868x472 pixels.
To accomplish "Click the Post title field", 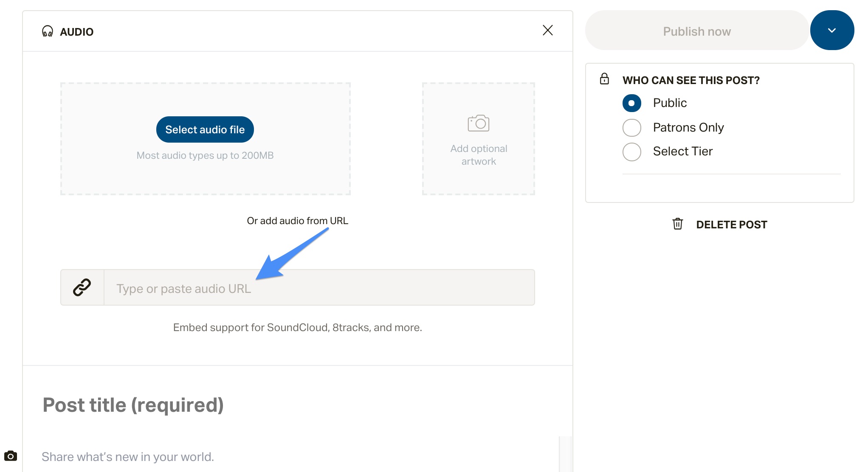I will (x=133, y=405).
